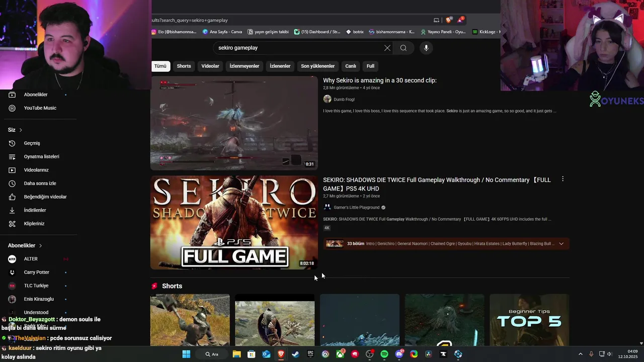
Task: Open the Steam taskbar icon
Action: pyautogui.click(x=295, y=354)
